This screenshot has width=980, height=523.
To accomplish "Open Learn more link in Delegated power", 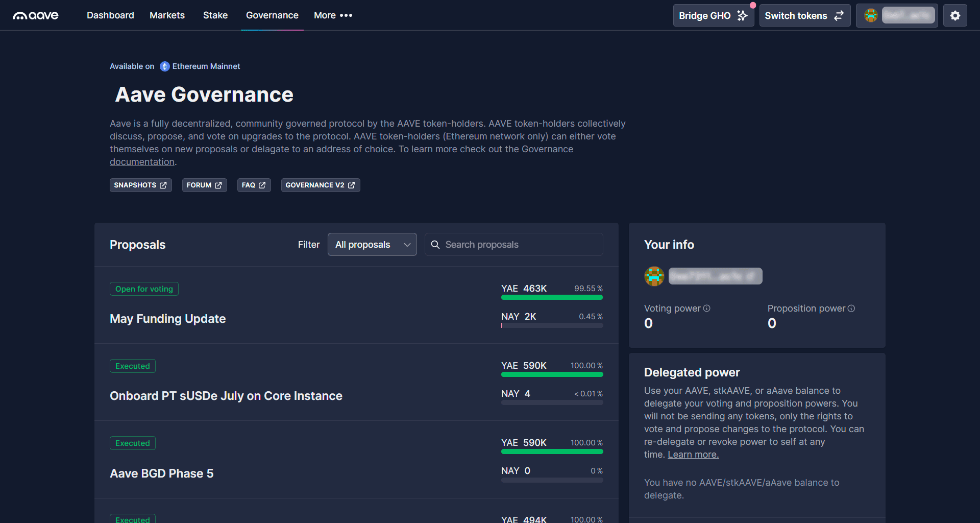I will point(693,455).
